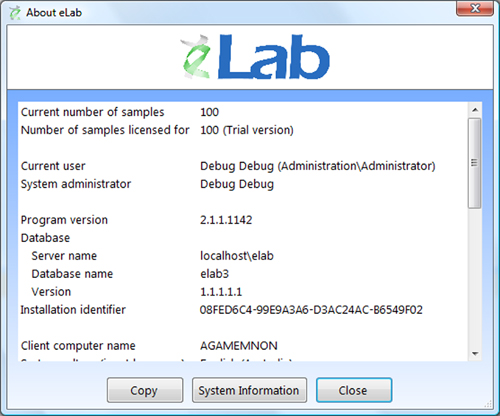This screenshot has height=416, width=500.
Task: Click the Program version number 2.1.1.1142
Action: [226, 220]
